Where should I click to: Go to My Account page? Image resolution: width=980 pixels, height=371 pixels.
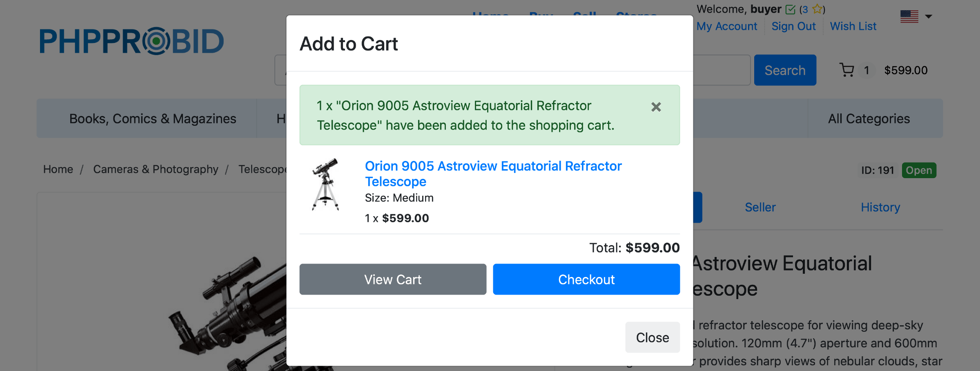coord(727,26)
